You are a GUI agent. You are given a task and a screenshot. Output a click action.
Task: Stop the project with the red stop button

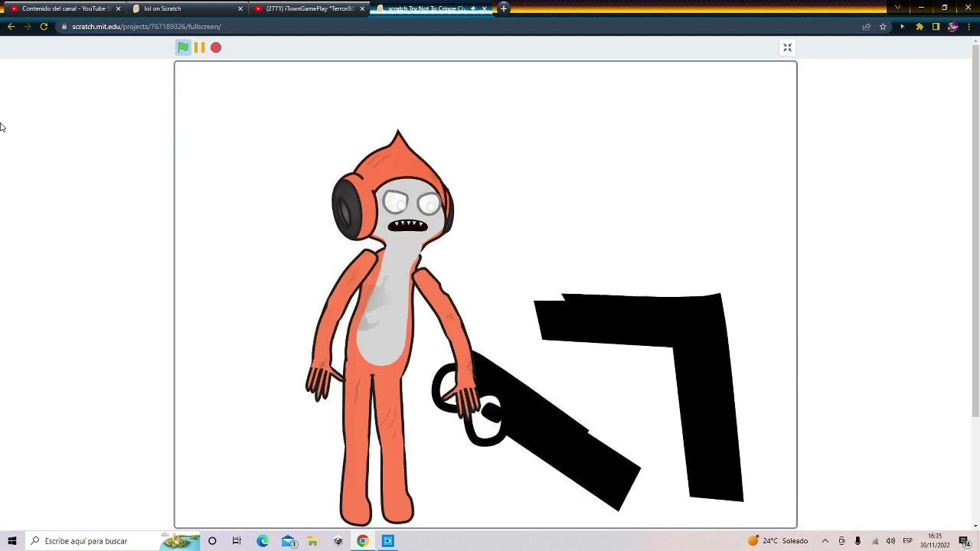tap(216, 47)
